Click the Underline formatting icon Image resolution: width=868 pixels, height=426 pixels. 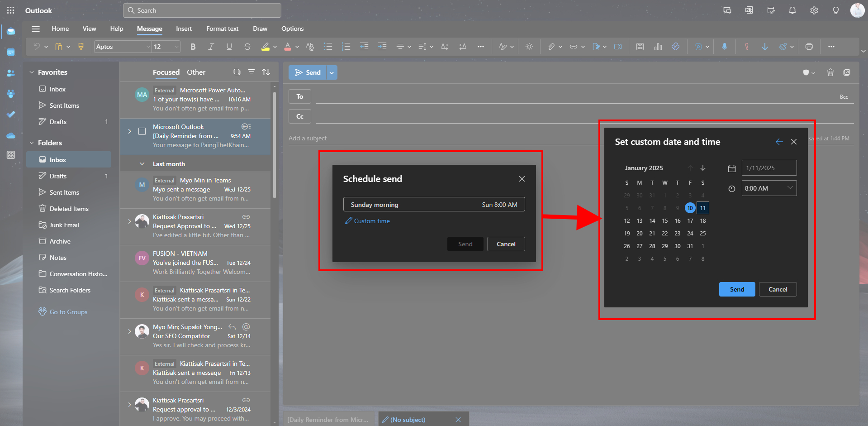[x=229, y=47]
